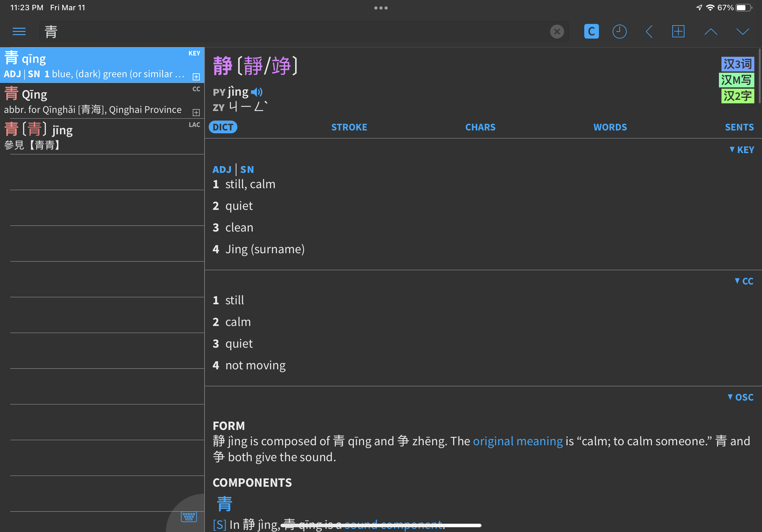
Task: Show the on-screen keyboard
Action: pos(189,516)
